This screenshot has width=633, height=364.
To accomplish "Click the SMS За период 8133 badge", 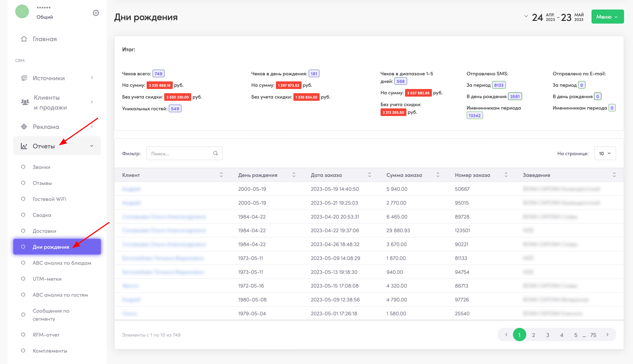I will pos(499,85).
